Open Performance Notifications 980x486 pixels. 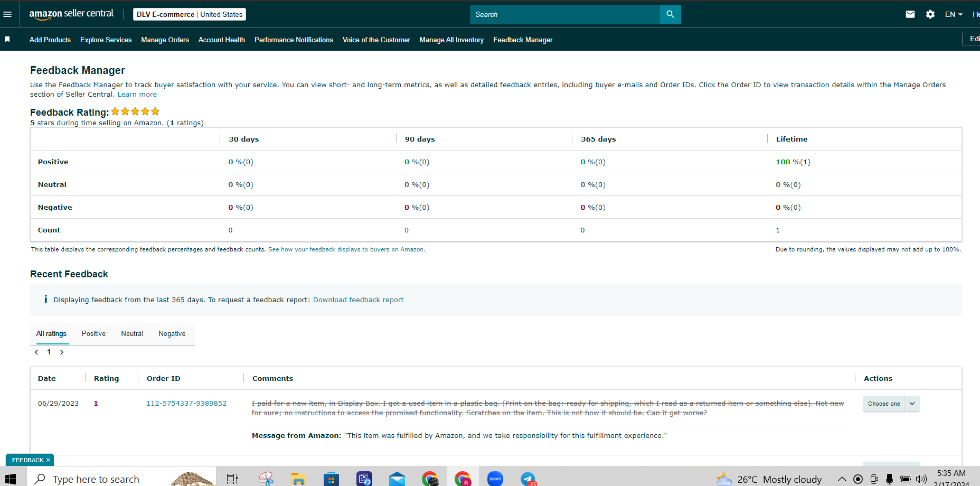294,40
